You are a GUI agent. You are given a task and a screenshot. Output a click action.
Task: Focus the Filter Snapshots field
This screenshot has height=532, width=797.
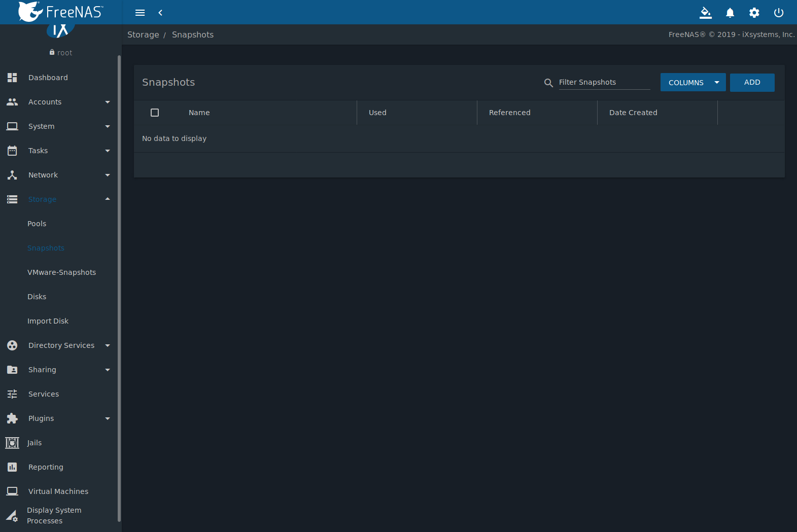pyautogui.click(x=604, y=82)
